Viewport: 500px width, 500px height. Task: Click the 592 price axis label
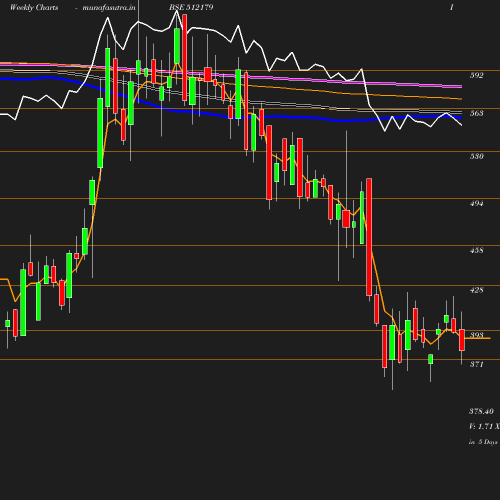[x=477, y=75]
